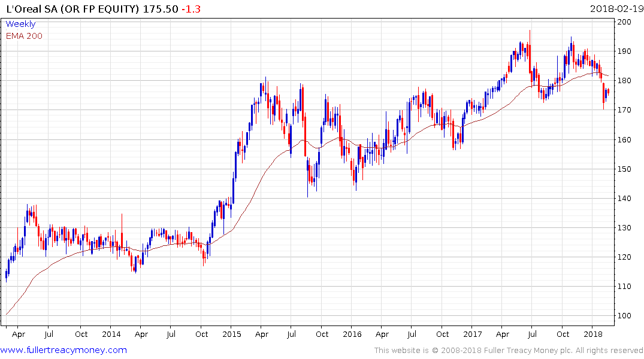
Task: Click the Oct label just before 2015
Action: tap(202, 334)
